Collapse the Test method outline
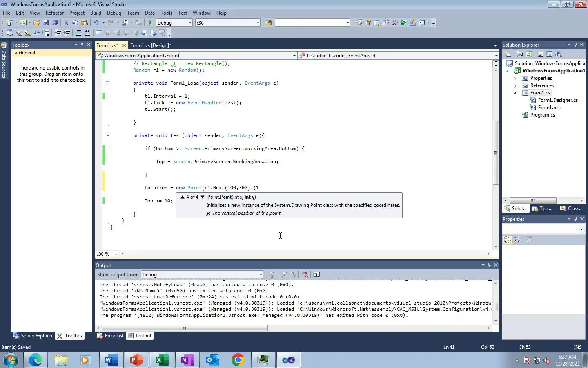This screenshot has height=368, width=588. pyautogui.click(x=107, y=135)
